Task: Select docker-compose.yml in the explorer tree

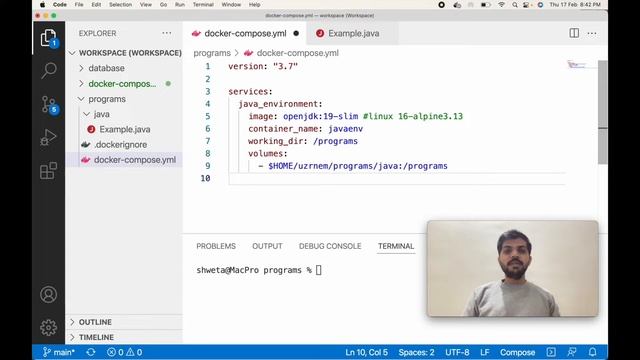Action: point(124,160)
